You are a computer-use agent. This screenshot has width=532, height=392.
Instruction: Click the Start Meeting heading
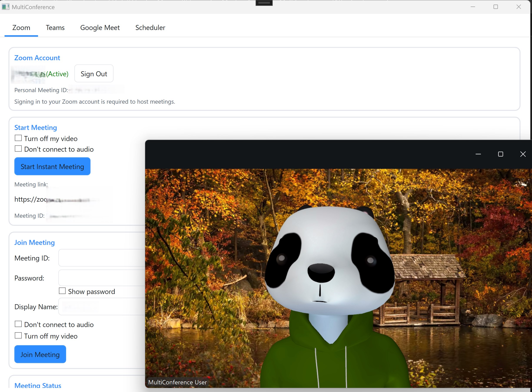click(36, 127)
